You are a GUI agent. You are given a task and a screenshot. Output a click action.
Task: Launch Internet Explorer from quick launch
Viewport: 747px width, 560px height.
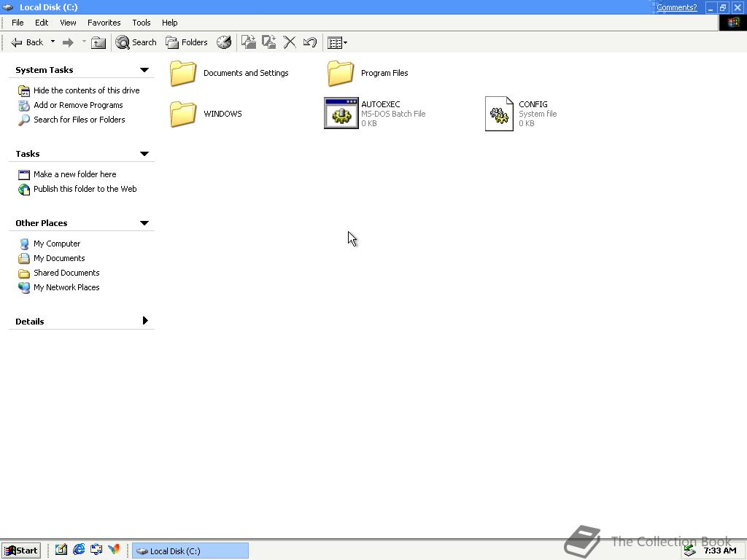pyautogui.click(x=79, y=550)
